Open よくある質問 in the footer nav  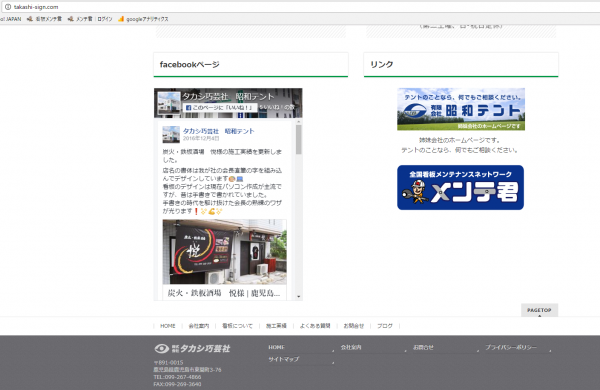(315, 326)
